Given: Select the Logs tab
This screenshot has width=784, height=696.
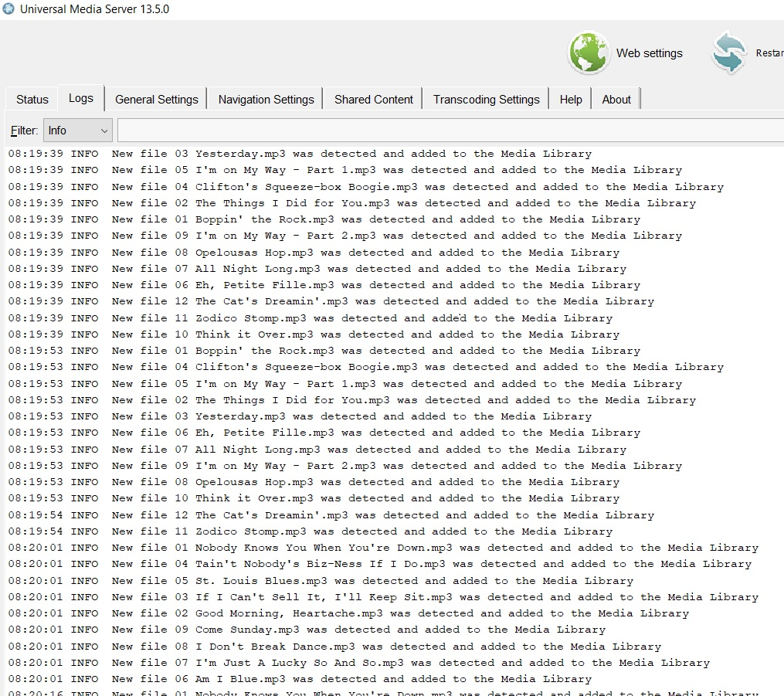Looking at the screenshot, I should 80,98.
